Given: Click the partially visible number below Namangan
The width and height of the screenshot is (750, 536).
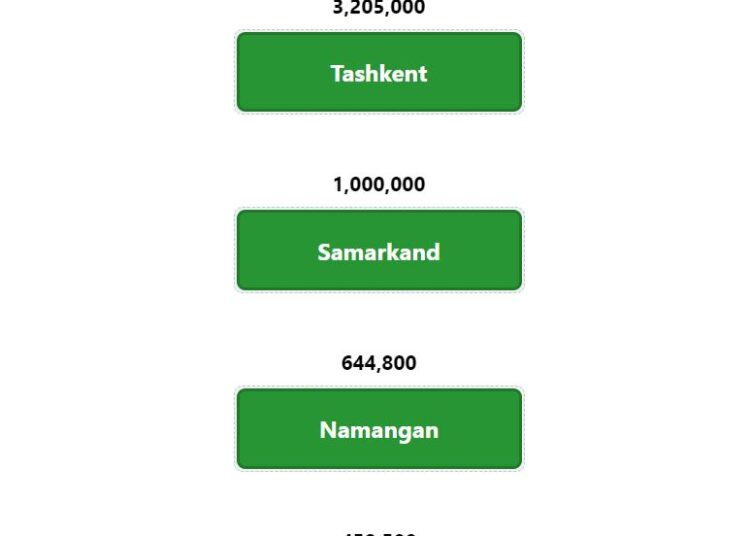Looking at the screenshot, I should (379, 533).
